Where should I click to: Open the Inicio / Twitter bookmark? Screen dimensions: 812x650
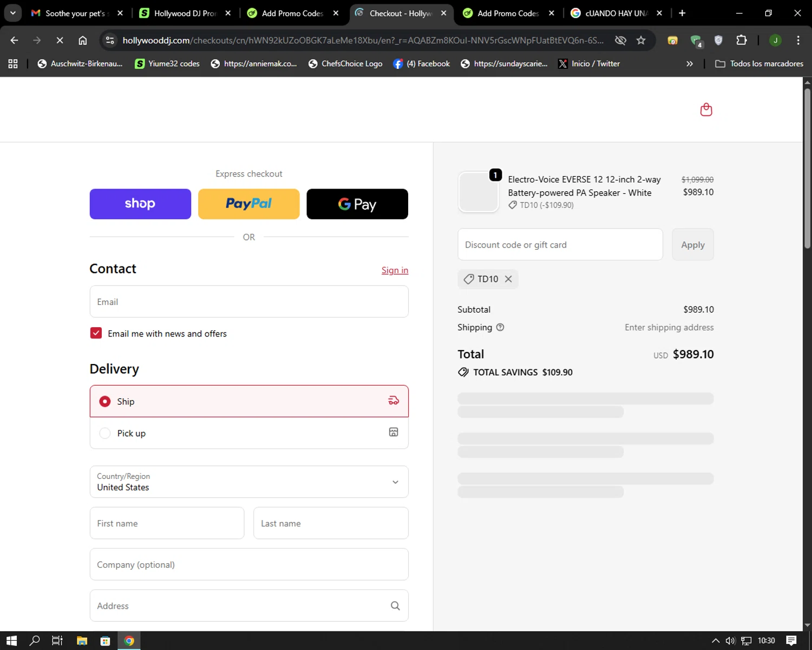pyautogui.click(x=590, y=64)
